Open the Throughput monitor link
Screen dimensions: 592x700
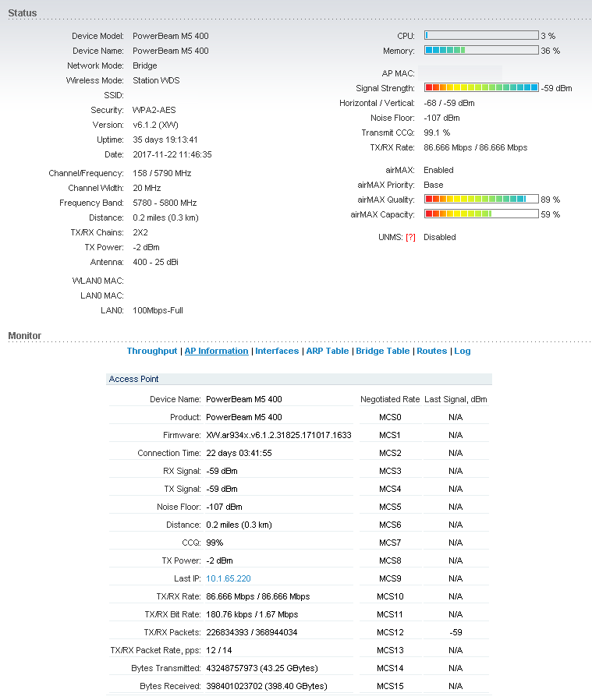tap(152, 351)
